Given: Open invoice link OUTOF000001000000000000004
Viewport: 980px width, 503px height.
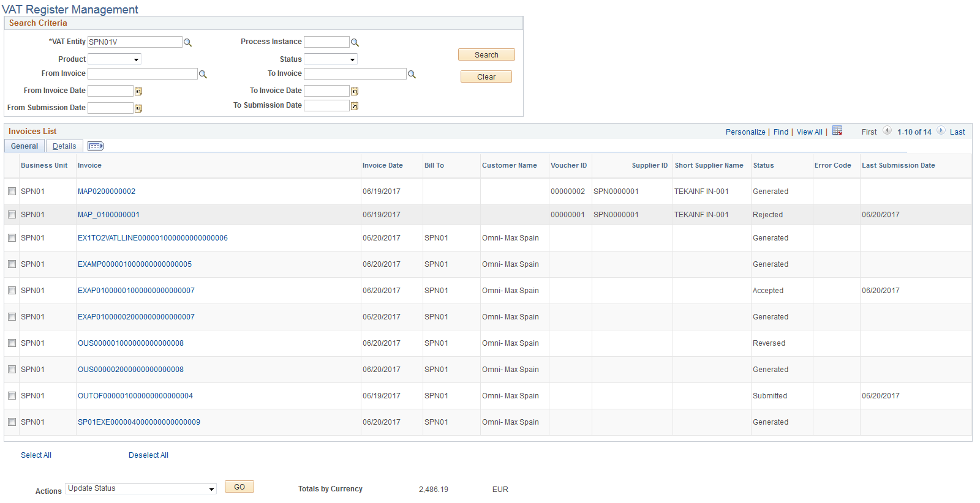Looking at the screenshot, I should click(135, 396).
